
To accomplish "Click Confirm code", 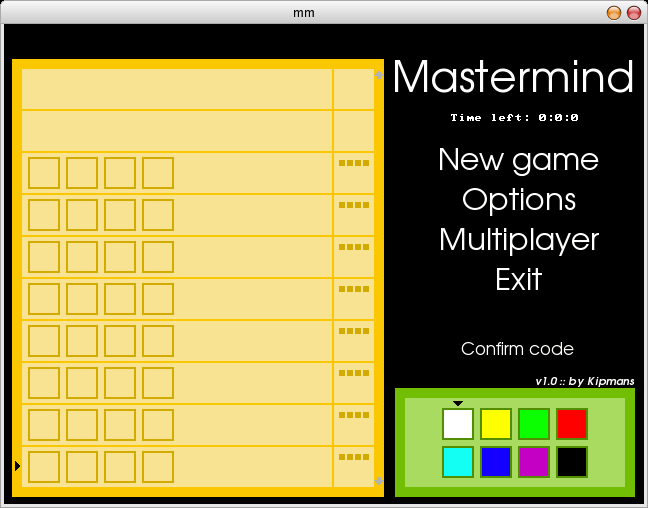I will tap(517, 349).
